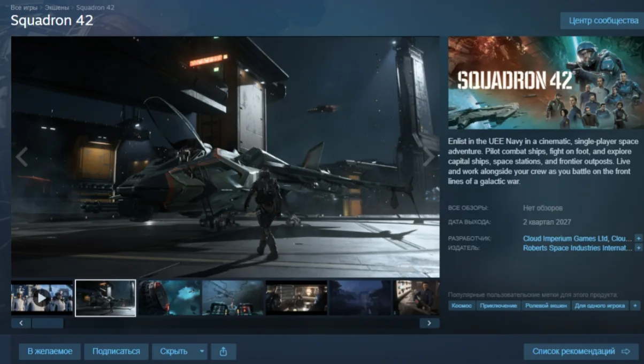Screen dimensions: 644x364
Task: Expand publisher list plus button
Action: click(x=638, y=248)
